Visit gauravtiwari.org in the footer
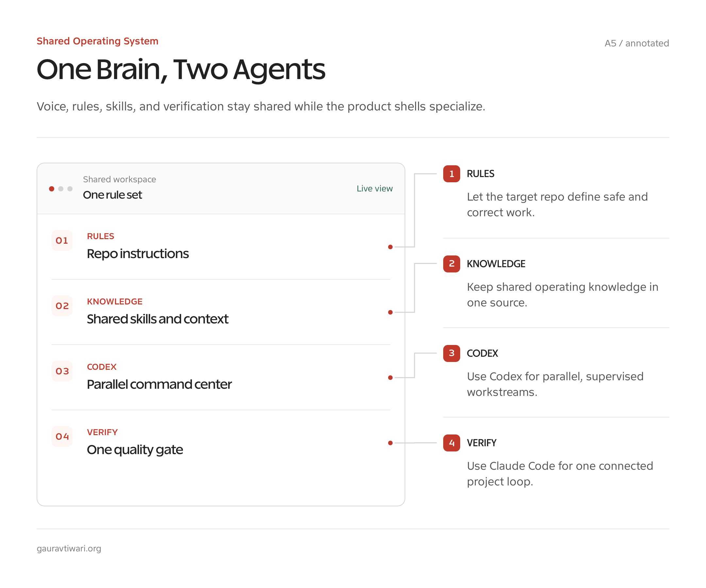 click(69, 549)
